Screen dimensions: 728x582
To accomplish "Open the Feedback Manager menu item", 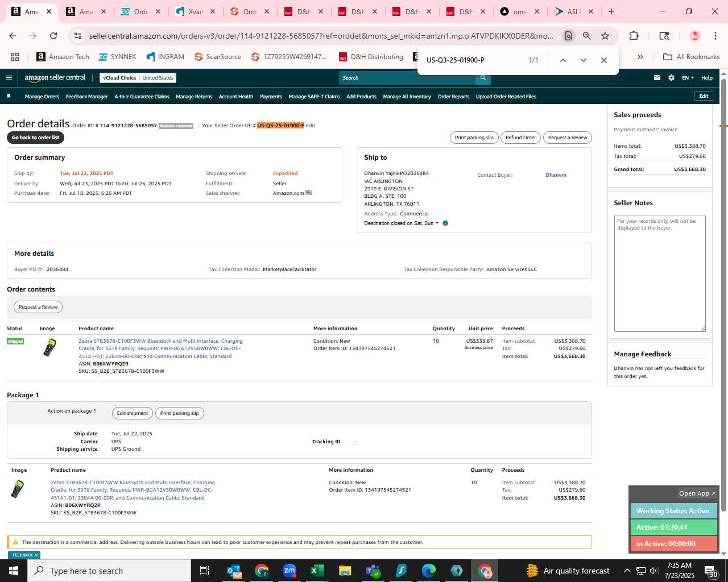I will click(x=87, y=97).
